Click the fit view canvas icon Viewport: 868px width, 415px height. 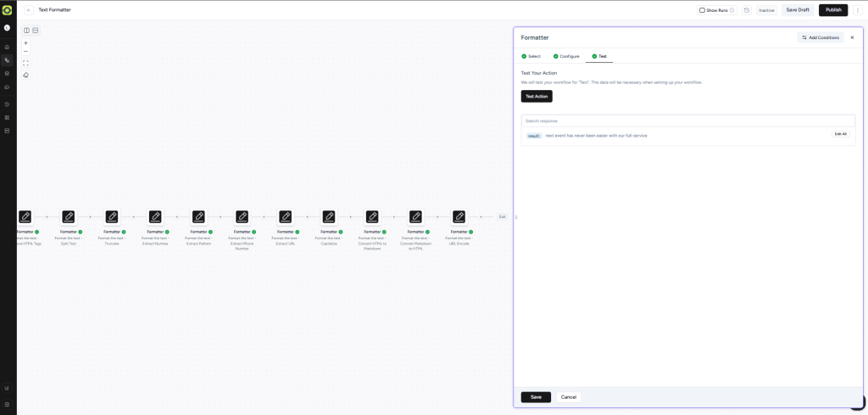(x=25, y=63)
